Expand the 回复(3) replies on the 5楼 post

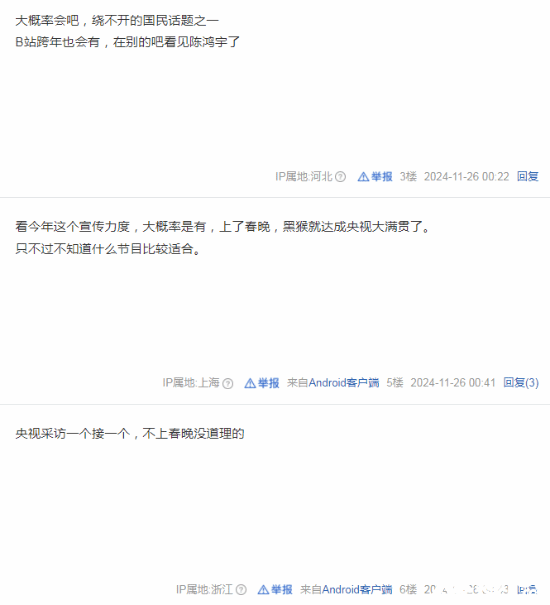coord(521,383)
